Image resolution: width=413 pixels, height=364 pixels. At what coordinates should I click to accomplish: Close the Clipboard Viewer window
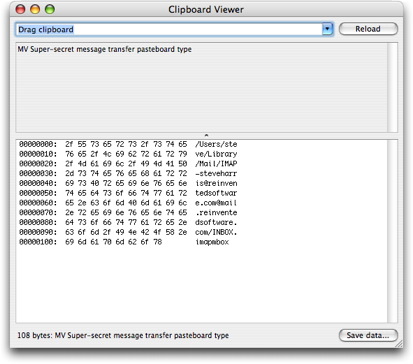[21, 9]
